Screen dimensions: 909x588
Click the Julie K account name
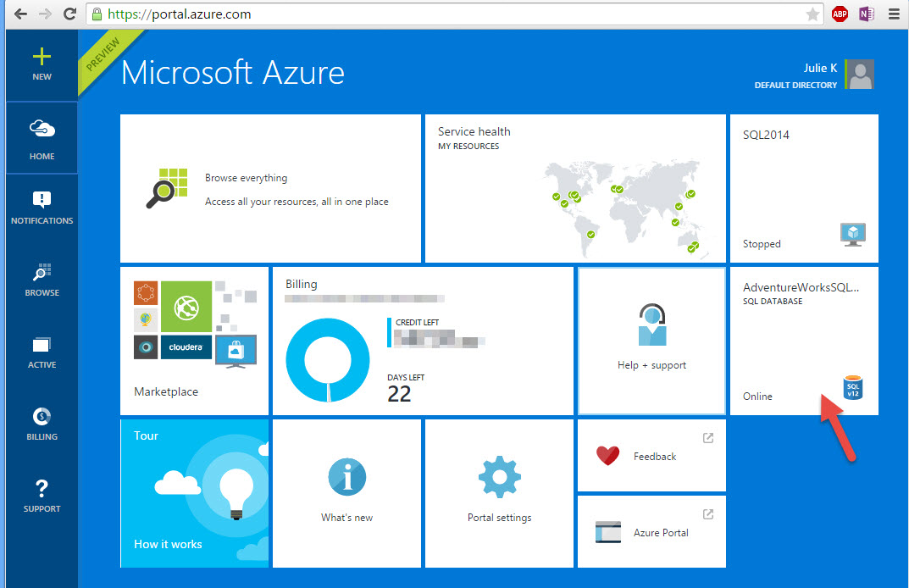[x=820, y=68]
